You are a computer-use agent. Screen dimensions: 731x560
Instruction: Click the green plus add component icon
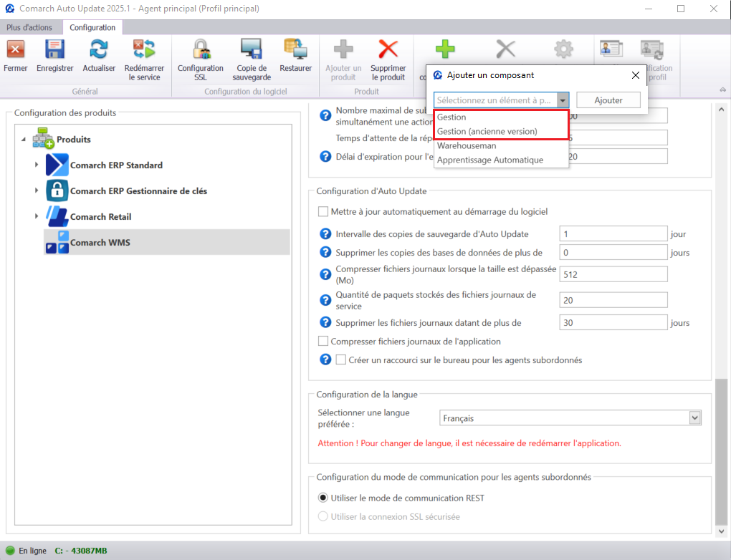pyautogui.click(x=445, y=49)
